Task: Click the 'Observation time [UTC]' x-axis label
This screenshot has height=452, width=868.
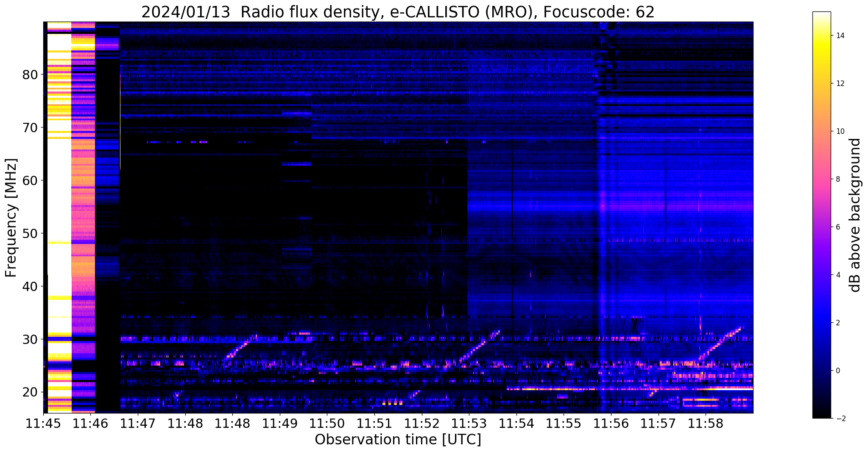Action: [x=398, y=440]
